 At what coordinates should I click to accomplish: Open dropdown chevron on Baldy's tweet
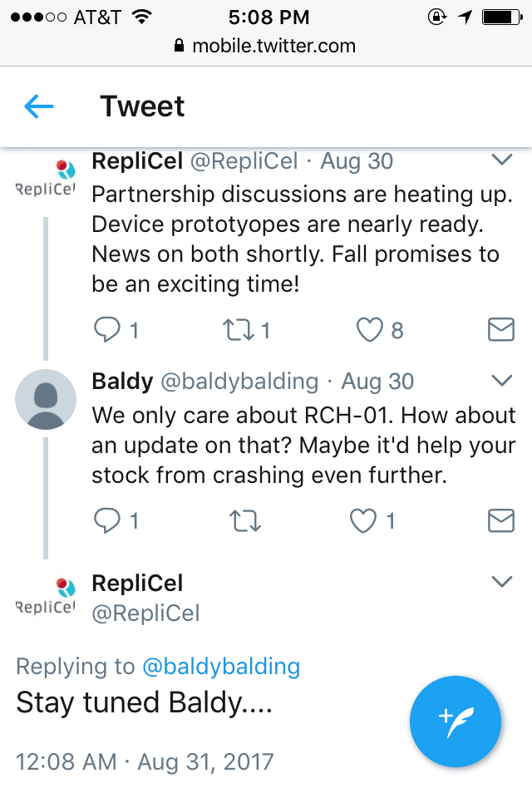[x=502, y=381]
